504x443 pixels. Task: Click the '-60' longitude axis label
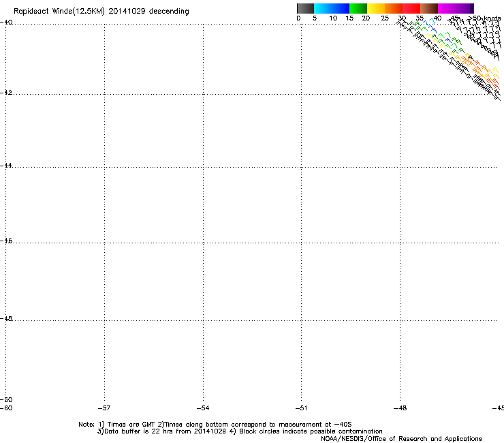point(6,408)
